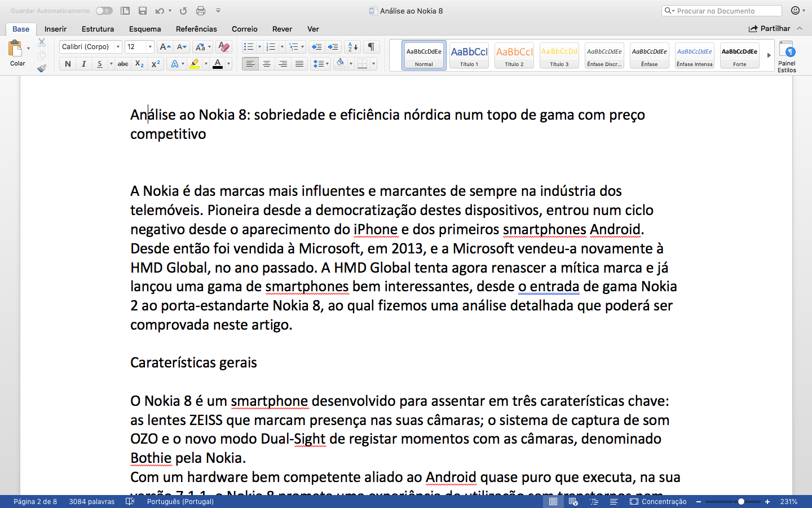Open the Inserir tab

pyautogui.click(x=55, y=29)
